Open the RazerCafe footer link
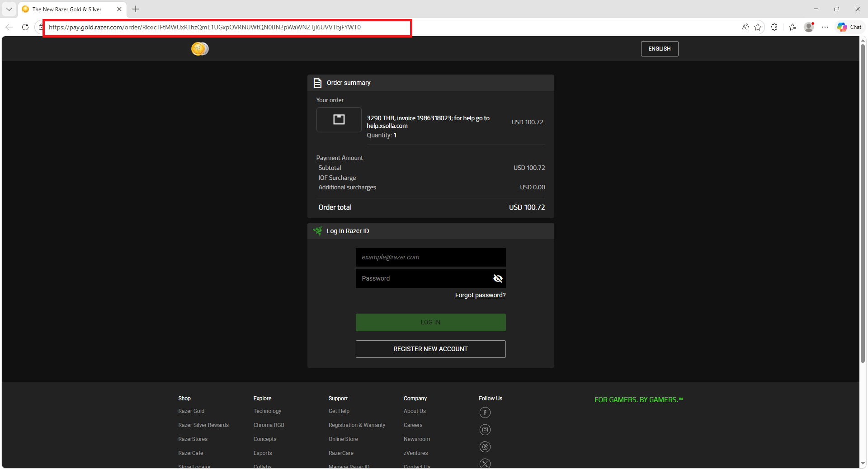This screenshot has height=469, width=868. 191,453
